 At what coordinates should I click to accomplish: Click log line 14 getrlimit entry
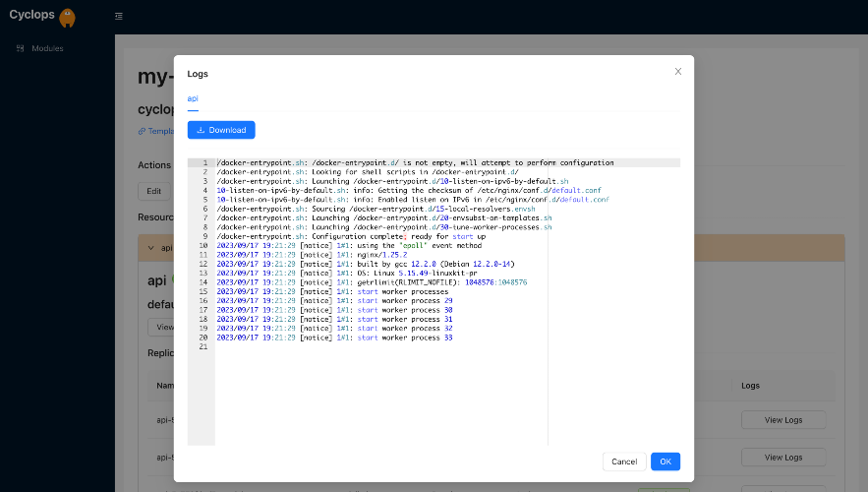[x=372, y=282]
